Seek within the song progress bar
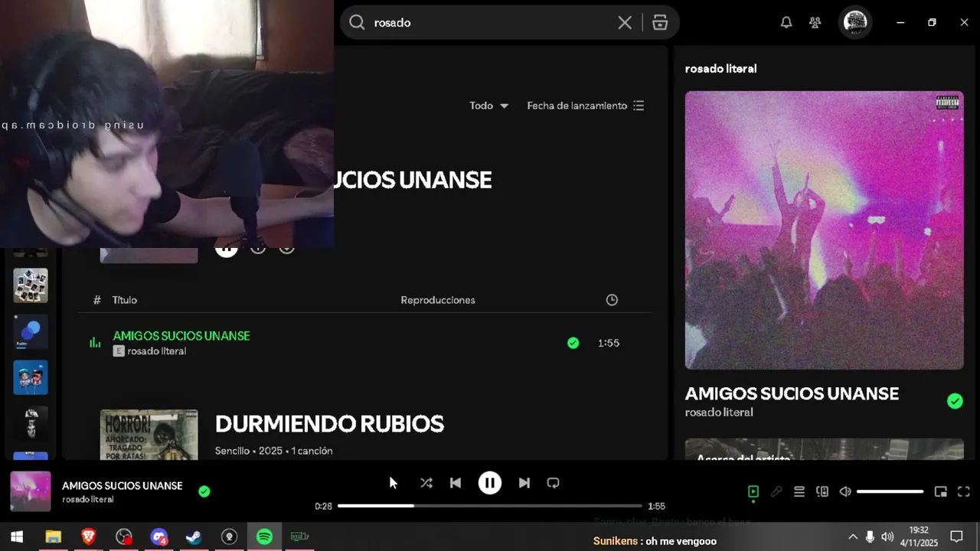The height and width of the screenshot is (551, 980). pos(490,506)
